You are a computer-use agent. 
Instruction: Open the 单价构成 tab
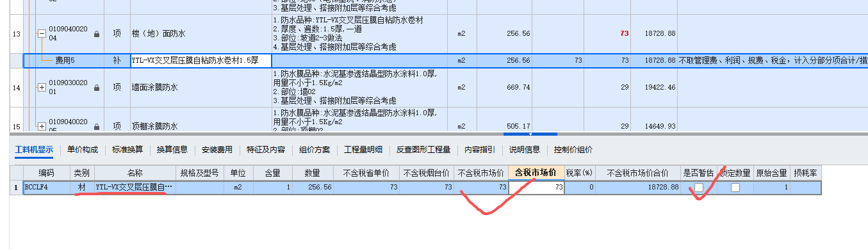[83, 150]
